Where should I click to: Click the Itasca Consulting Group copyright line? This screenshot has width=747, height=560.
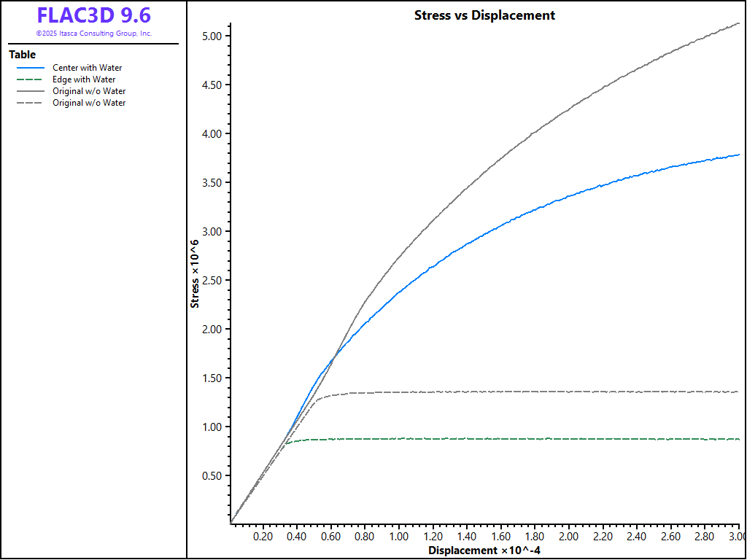pyautogui.click(x=93, y=34)
